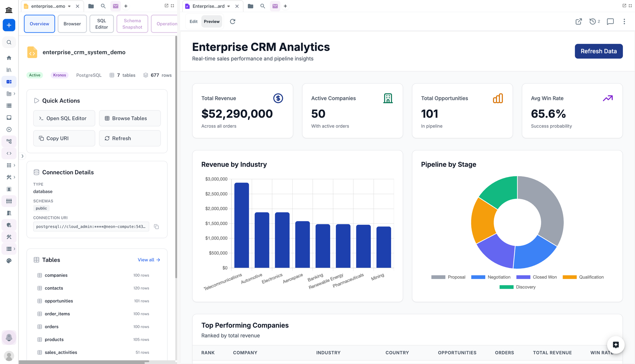Click the Discovery green color swatch
Screen dimensions: 635x364
[506, 287]
